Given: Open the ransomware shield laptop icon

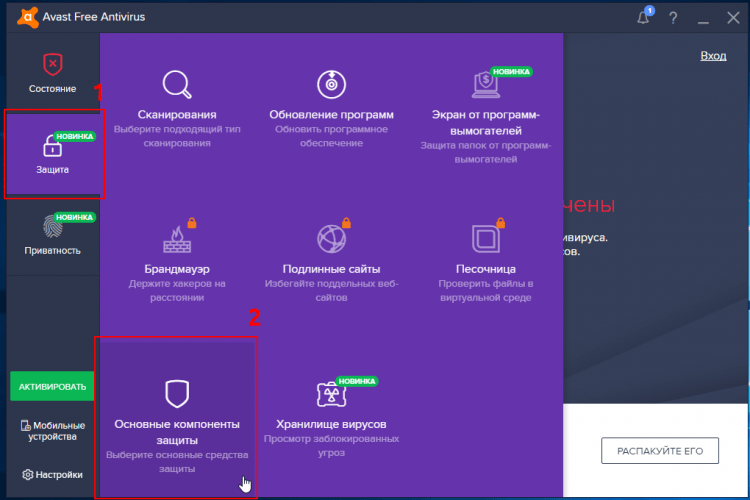Looking at the screenshot, I should point(485,85).
